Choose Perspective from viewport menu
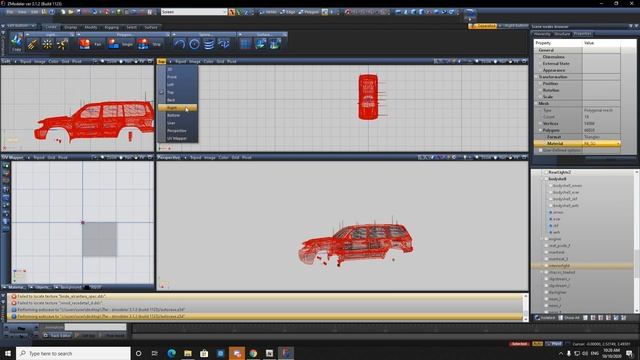The image size is (640, 360). 178,131
